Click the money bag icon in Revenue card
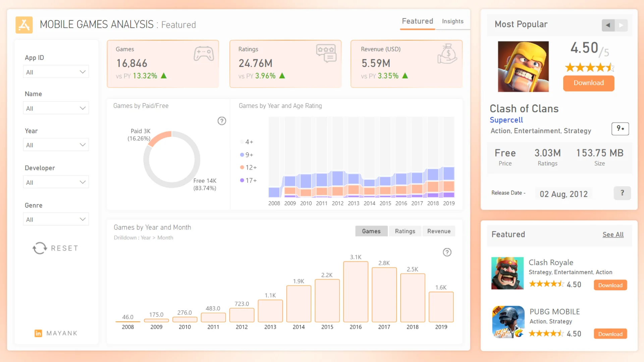644x362 pixels. pos(447,54)
